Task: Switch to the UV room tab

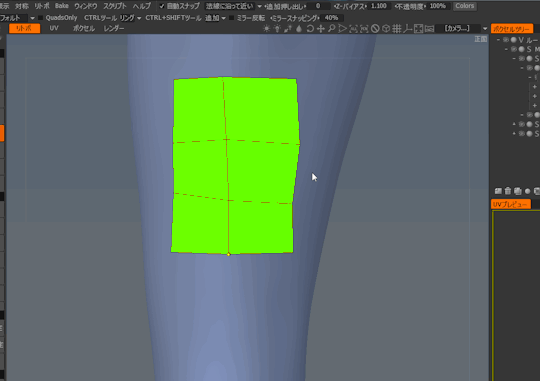Action: 54,29
